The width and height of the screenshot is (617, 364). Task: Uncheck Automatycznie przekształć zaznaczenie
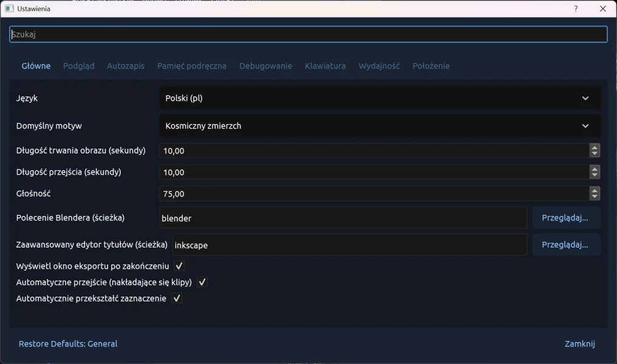click(x=177, y=298)
